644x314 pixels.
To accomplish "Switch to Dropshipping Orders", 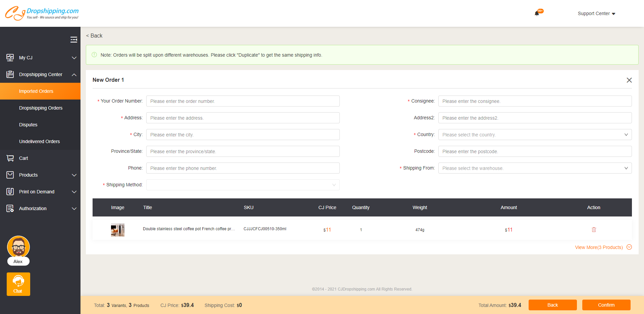I will click(x=41, y=108).
